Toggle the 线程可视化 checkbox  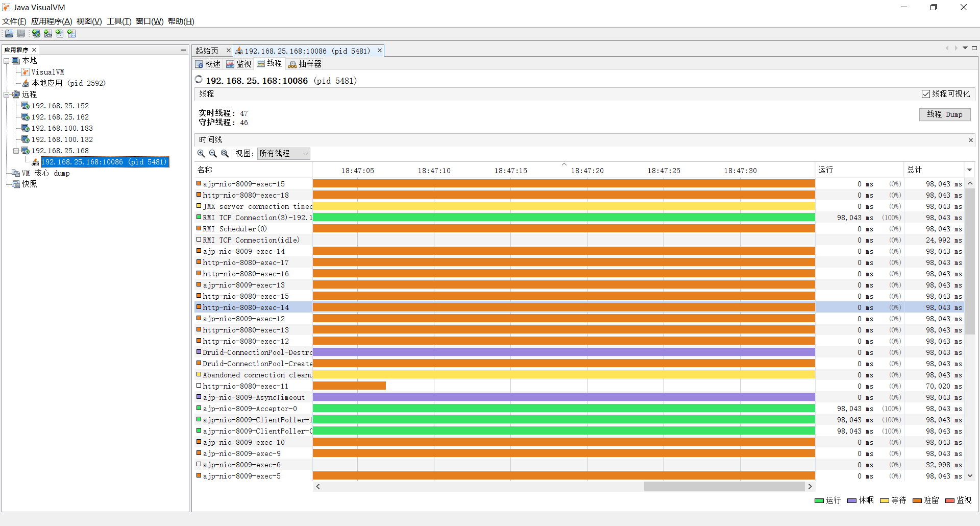click(926, 94)
